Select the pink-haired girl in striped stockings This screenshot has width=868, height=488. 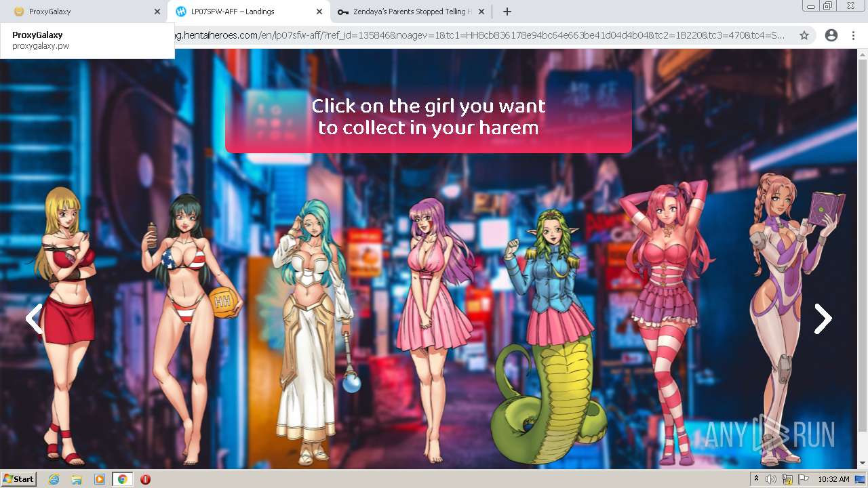(x=668, y=322)
